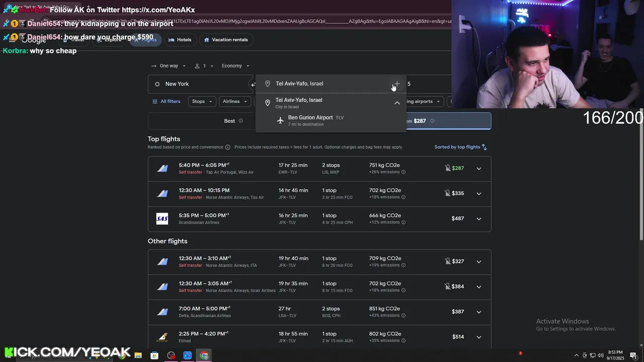
Task: Show info icon next to $287 tab
Action: pos(432,121)
